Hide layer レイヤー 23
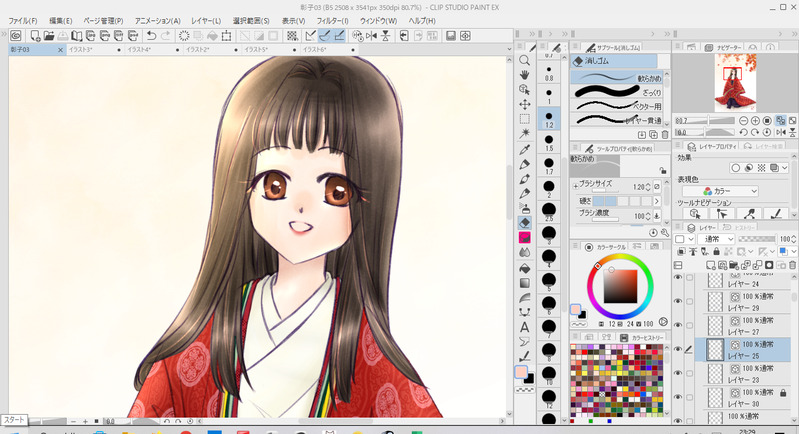Image resolution: width=799 pixels, height=434 pixels. click(678, 373)
